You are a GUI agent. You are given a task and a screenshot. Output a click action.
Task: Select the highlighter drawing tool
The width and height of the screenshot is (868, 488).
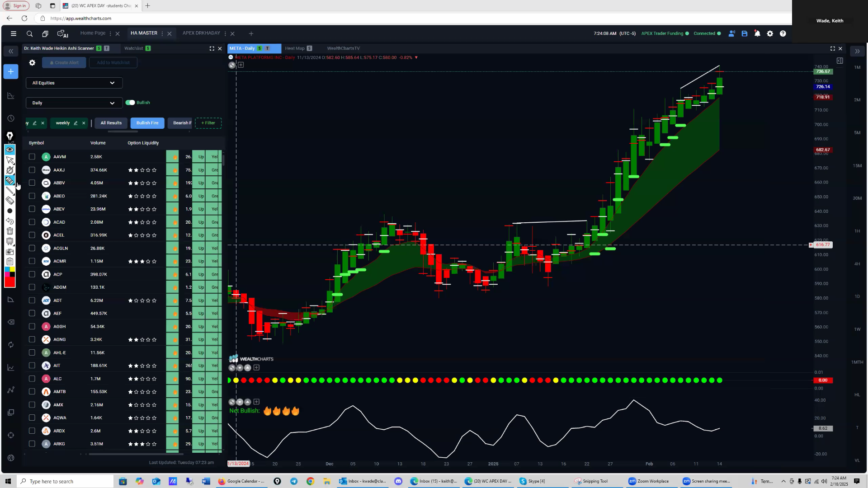[x=9, y=180]
